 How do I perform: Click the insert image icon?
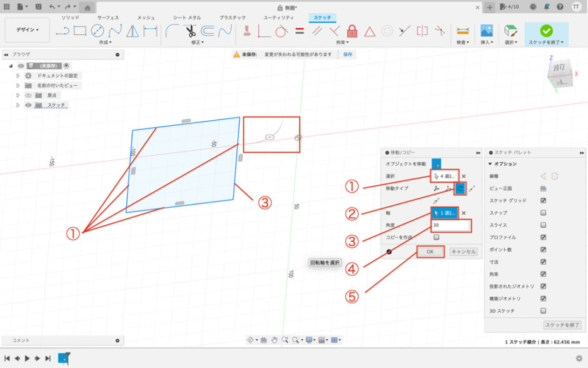487,31
